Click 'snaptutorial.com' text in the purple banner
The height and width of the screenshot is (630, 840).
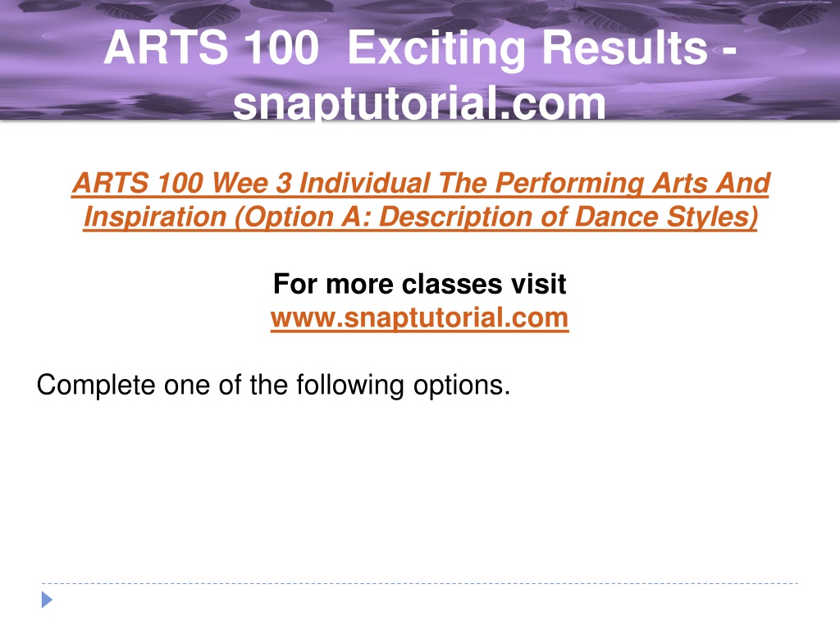point(419,103)
